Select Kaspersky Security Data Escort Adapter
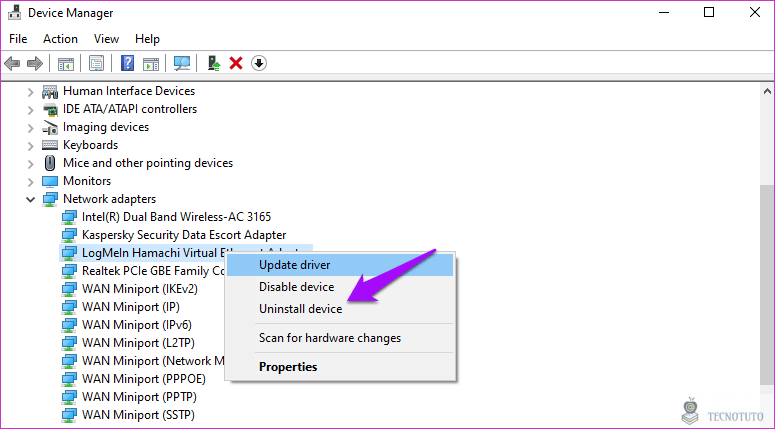 point(184,235)
